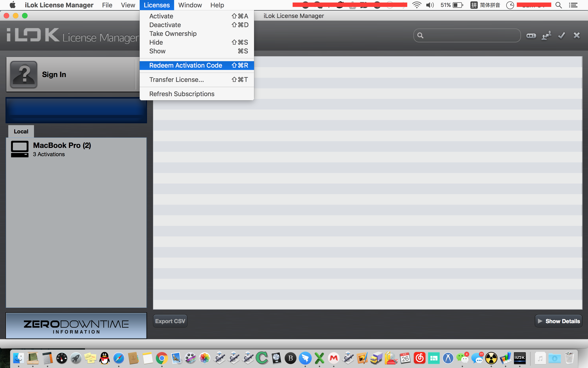Expand the Show Details disclosure triangle

[540, 321]
